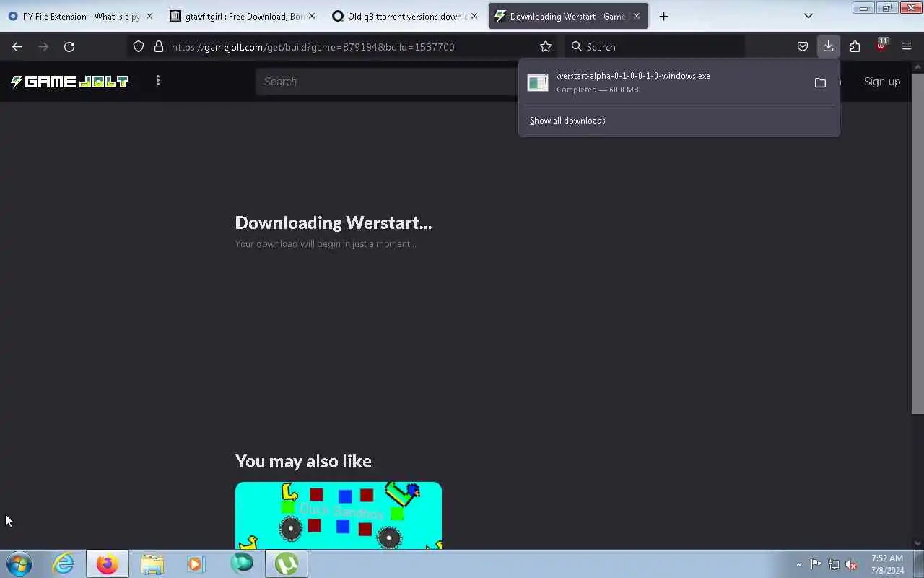Close the Old qBittorrent versions tab
924x578 pixels.
[474, 16]
